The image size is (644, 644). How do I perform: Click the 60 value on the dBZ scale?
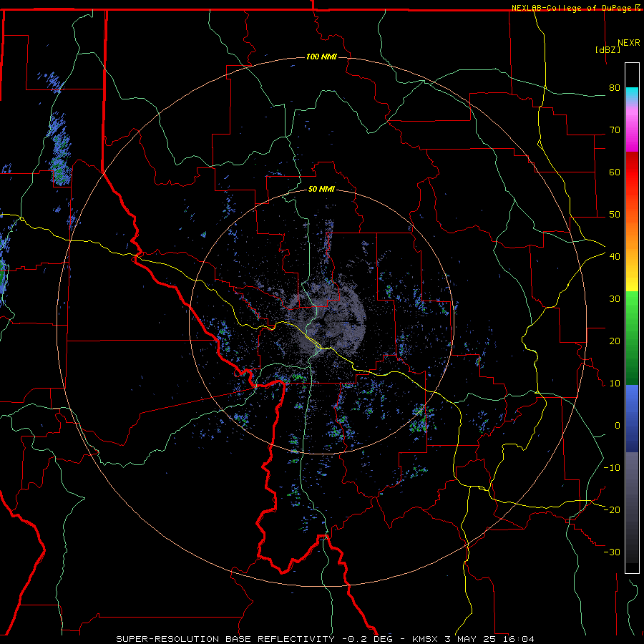tap(615, 172)
